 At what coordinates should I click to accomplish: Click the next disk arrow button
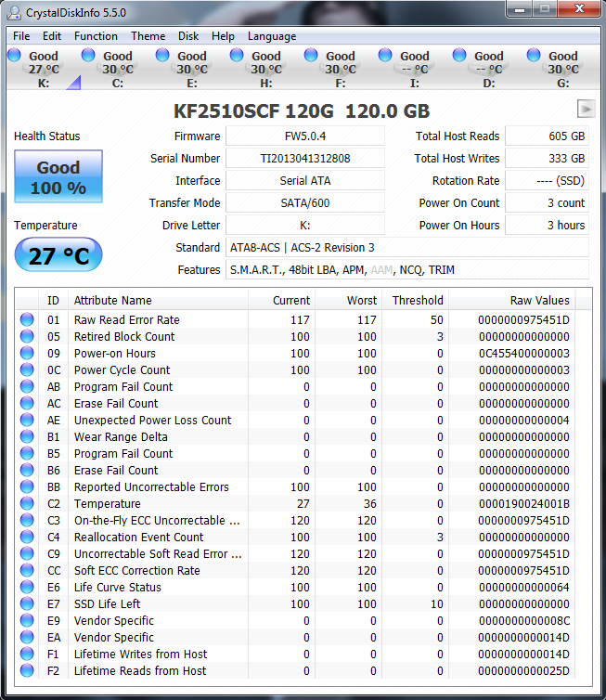586,109
